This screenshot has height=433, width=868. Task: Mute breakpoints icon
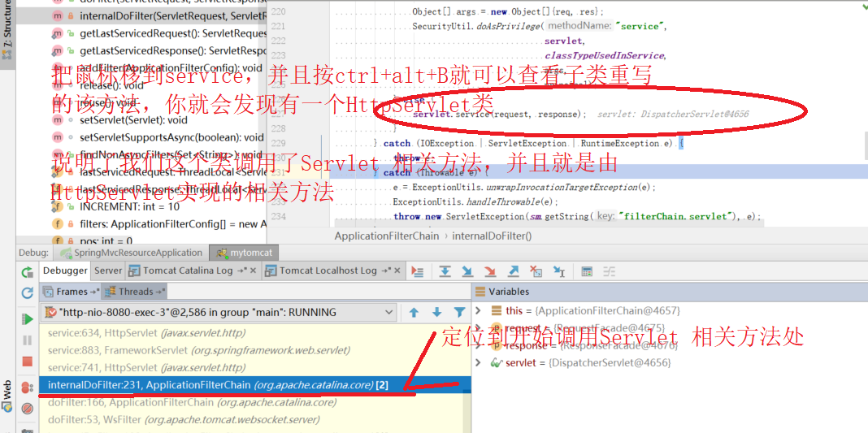pyautogui.click(x=27, y=409)
